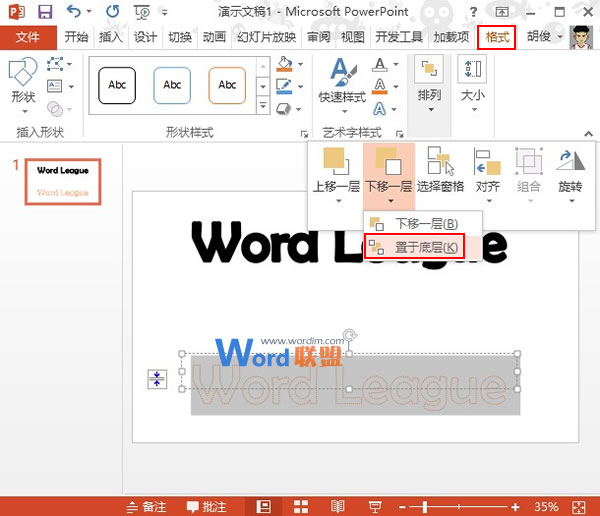The width and height of the screenshot is (600, 516).
Task: Apply orange-outline Abc shape style
Action: 227,85
